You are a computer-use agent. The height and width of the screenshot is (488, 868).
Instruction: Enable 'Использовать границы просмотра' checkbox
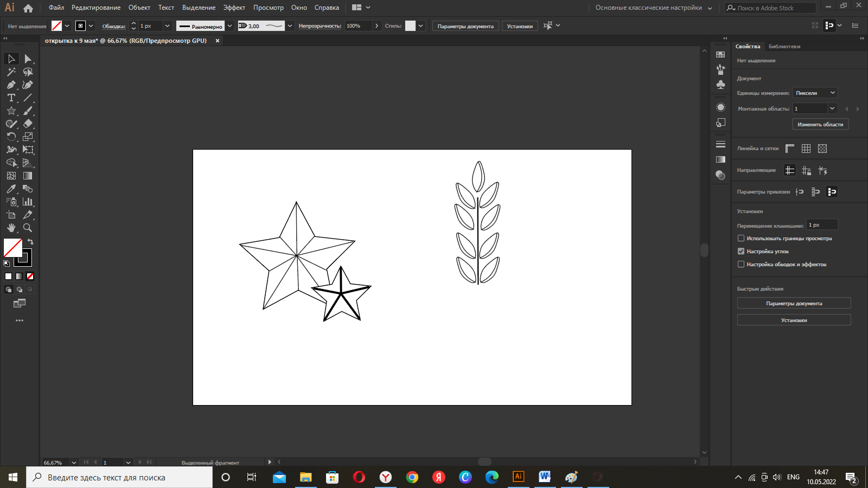tap(741, 239)
